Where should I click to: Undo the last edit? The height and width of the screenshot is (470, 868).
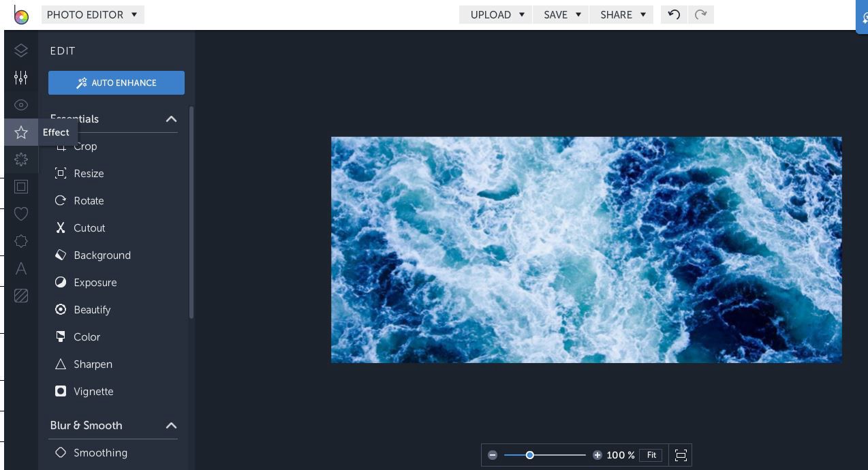pos(674,14)
